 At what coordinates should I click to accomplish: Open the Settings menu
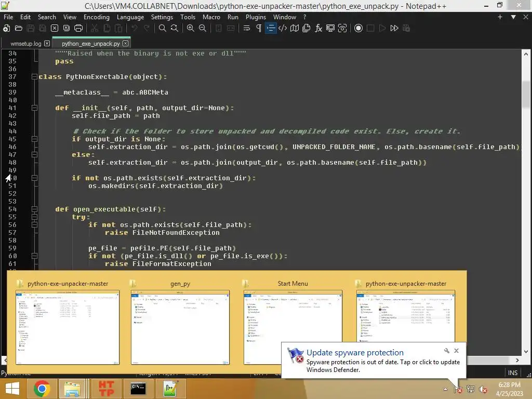162,17
